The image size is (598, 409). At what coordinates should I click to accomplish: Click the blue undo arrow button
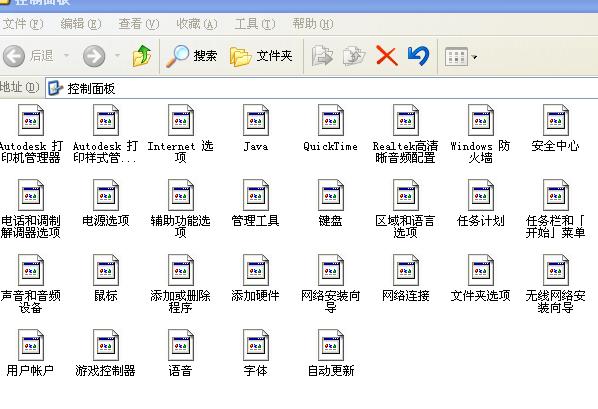pos(418,56)
